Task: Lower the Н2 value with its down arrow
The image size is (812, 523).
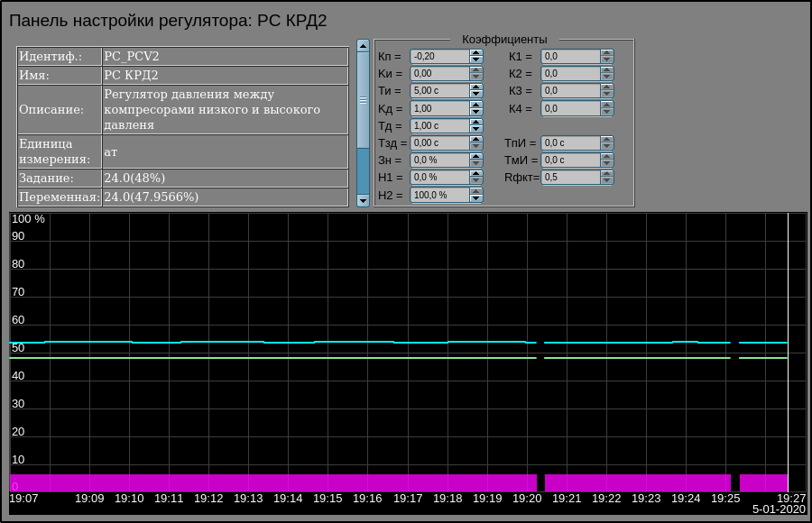Action: click(x=475, y=198)
